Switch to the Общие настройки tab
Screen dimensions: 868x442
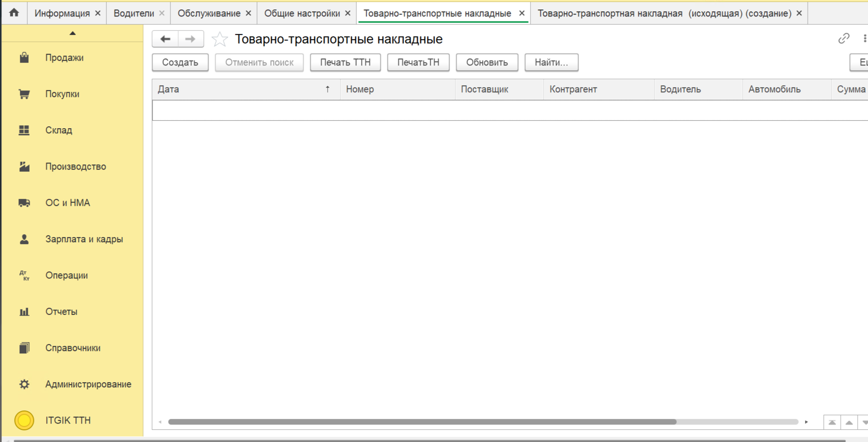click(x=302, y=13)
